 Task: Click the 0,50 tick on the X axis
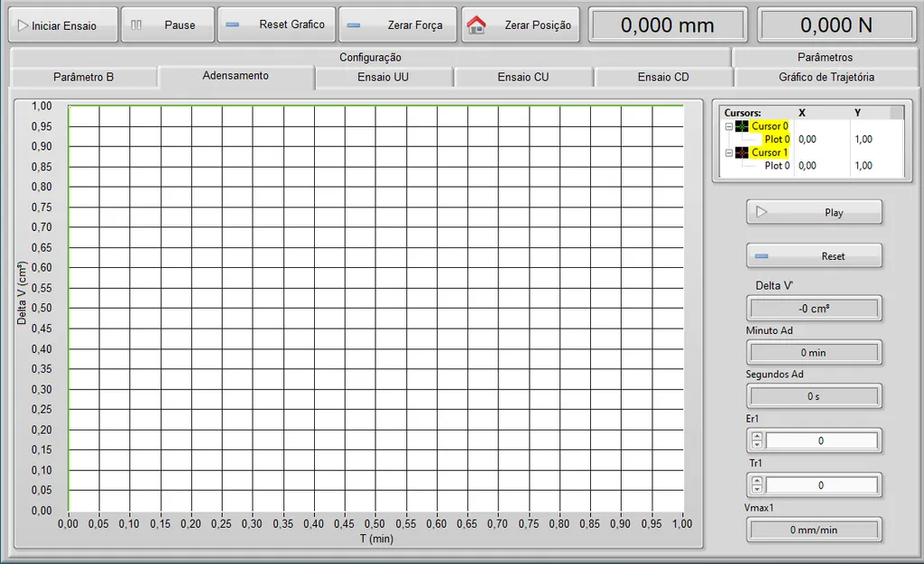(x=374, y=523)
